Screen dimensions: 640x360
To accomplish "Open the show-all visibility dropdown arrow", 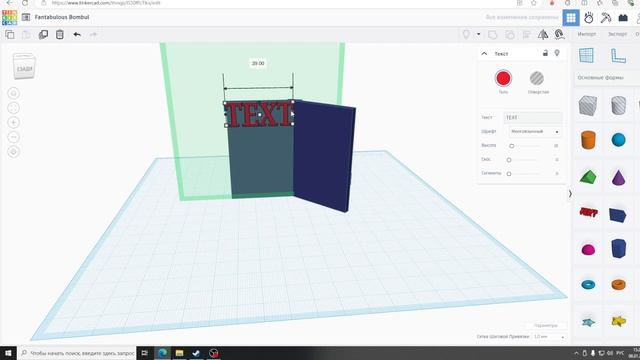I will pyautogui.click(x=478, y=34).
